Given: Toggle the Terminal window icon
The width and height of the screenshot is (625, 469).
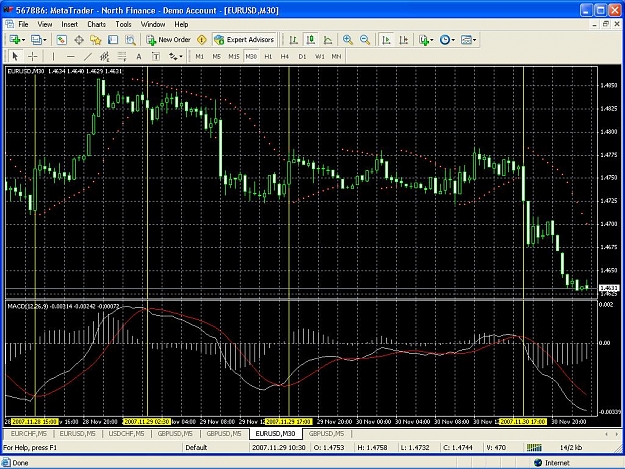Looking at the screenshot, I should click(x=113, y=40).
